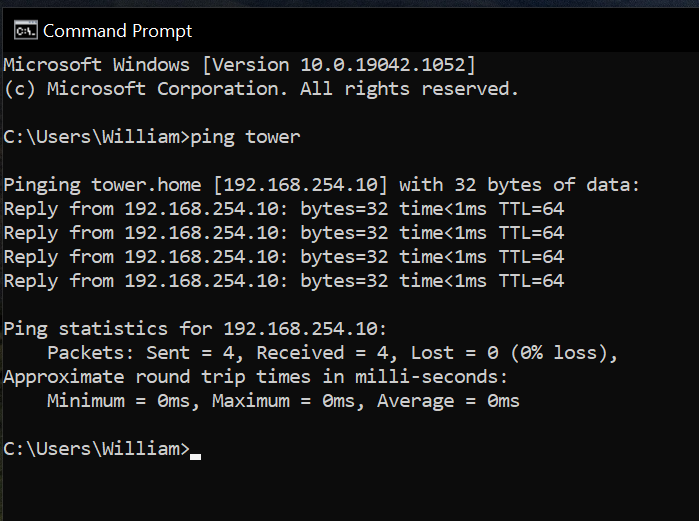Click the Command Prompt window title text
Screen dimensions: 699x521
click(117, 31)
